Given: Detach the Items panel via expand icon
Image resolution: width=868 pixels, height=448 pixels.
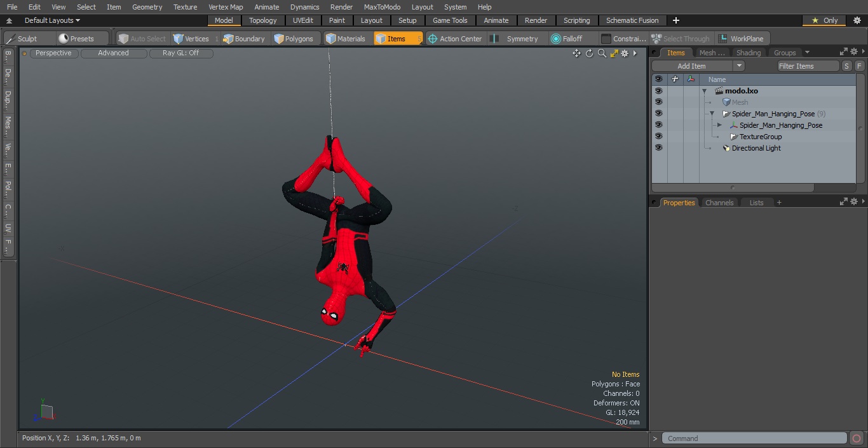Looking at the screenshot, I should point(844,51).
